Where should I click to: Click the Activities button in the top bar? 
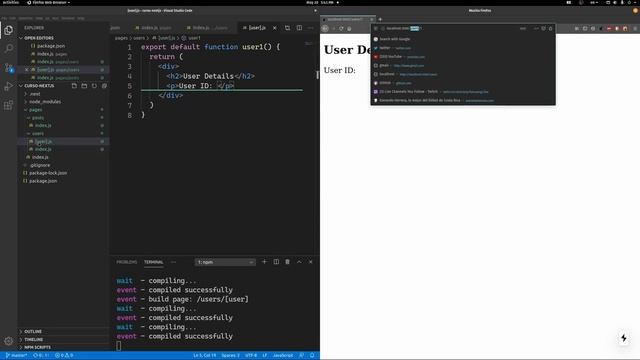pyautogui.click(x=10, y=2)
